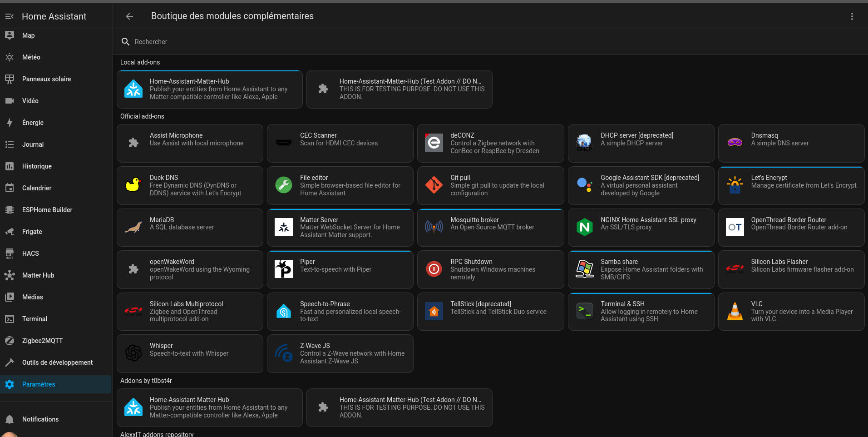Open the Énergie panel
Screen dimensions: 868x437
coord(56,123)
